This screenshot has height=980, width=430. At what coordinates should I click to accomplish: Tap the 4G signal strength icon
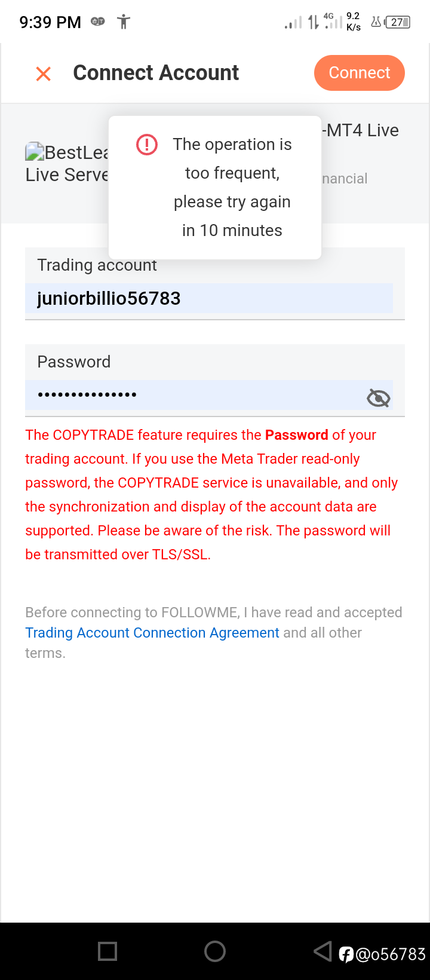pyautogui.click(x=333, y=21)
